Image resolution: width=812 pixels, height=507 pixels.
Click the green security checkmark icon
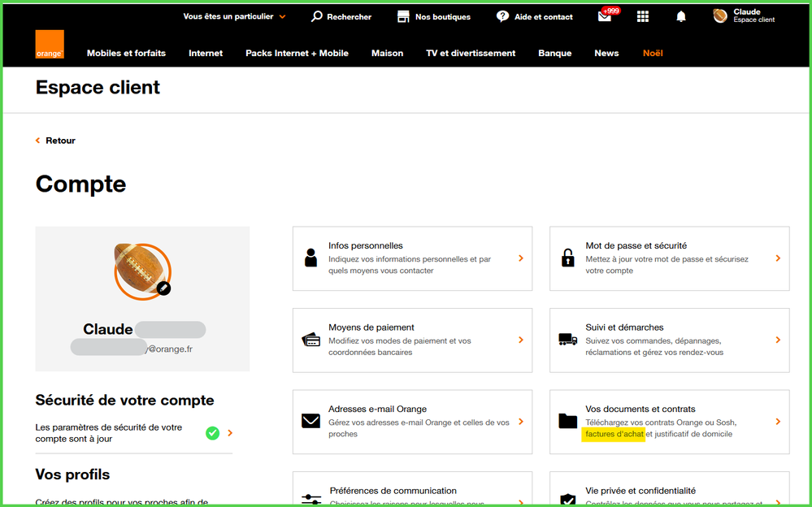[212, 433]
